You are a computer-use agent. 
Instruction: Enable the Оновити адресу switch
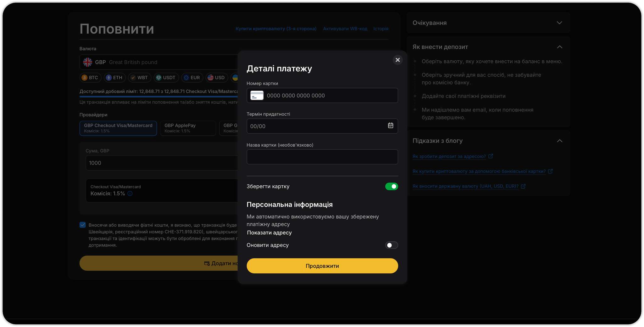(x=391, y=245)
